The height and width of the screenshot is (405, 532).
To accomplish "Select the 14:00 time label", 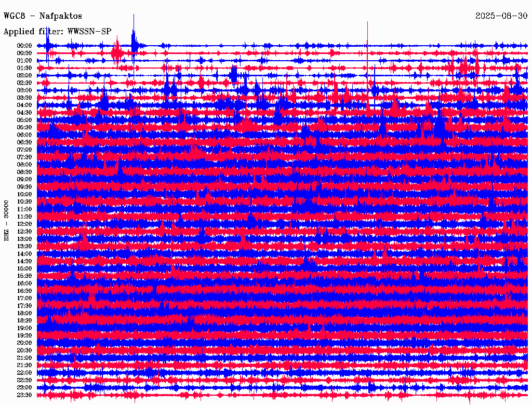I will click(x=24, y=254).
